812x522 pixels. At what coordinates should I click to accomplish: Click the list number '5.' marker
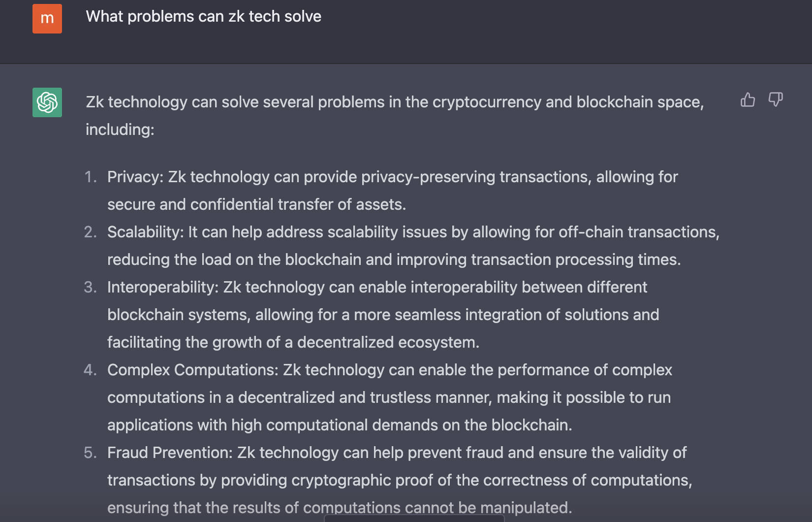91,453
